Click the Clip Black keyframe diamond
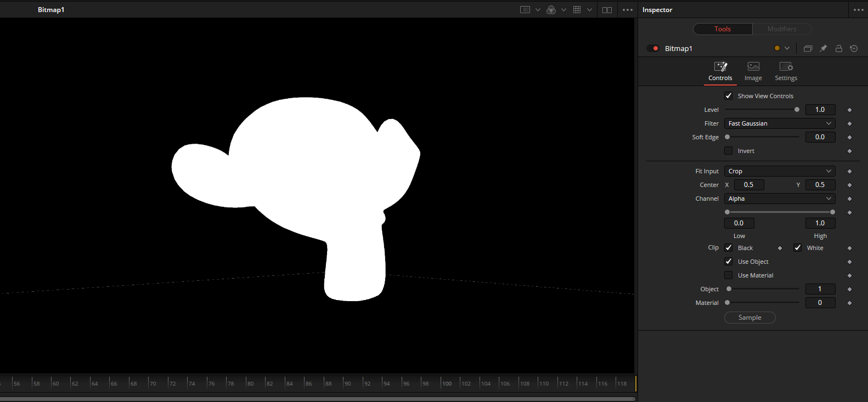868x402 pixels. [780, 248]
